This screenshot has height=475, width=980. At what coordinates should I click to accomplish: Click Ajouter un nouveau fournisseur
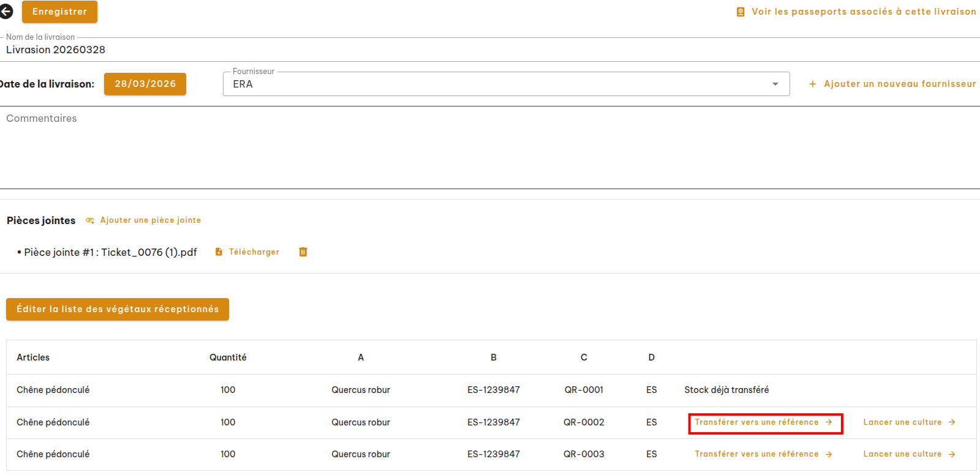[x=899, y=84]
